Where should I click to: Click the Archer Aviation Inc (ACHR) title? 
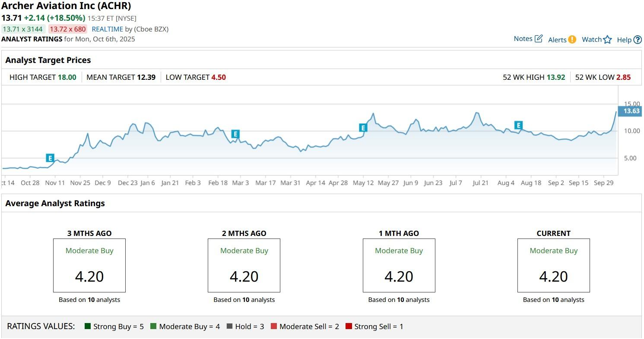(66, 6)
